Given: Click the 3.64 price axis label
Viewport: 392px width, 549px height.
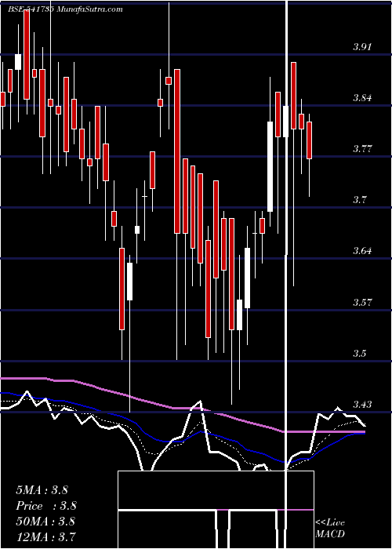Looking at the screenshot, I should [362, 251].
